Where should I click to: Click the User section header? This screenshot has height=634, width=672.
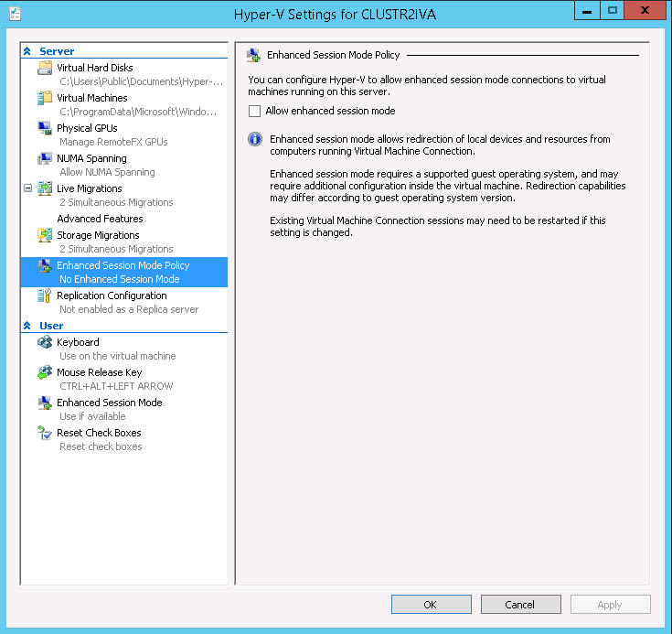pos(51,326)
